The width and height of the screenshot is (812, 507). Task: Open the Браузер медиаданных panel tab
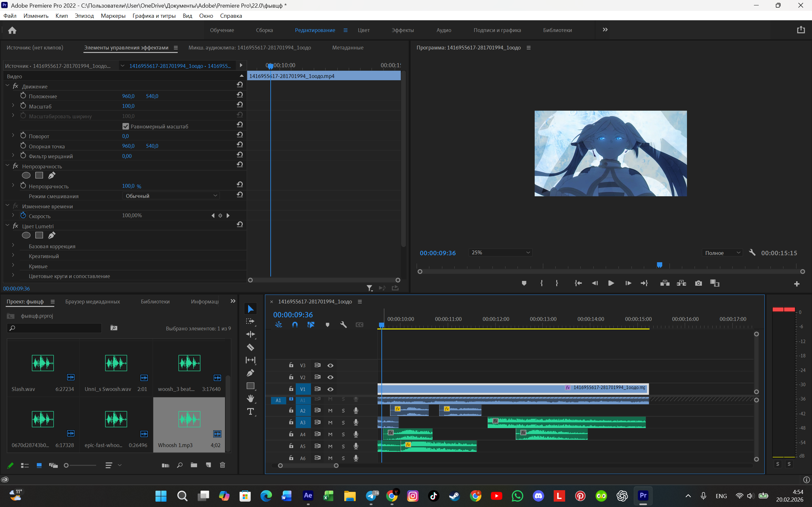coord(93,302)
